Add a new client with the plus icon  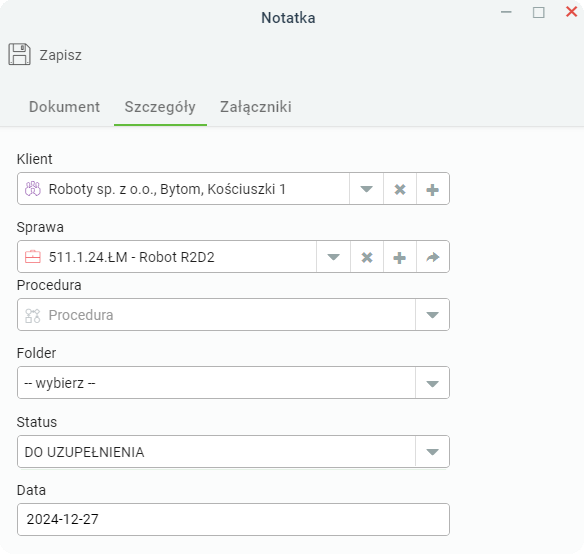[x=432, y=189]
